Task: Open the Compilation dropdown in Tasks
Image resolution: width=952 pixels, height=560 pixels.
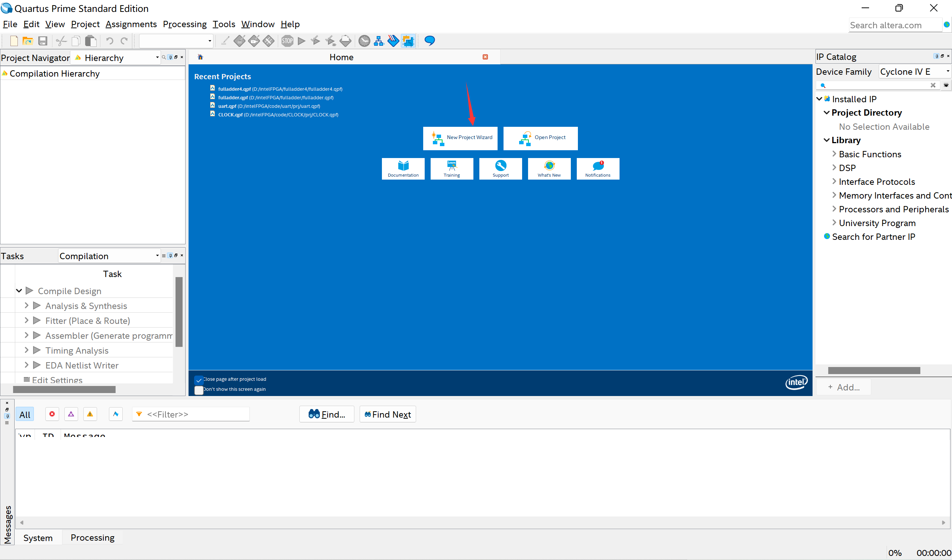Action: [x=110, y=256]
